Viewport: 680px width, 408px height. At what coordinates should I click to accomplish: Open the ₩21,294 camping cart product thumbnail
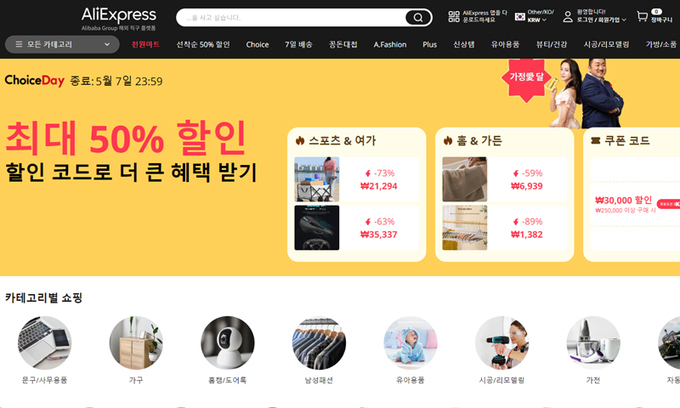[x=317, y=180]
